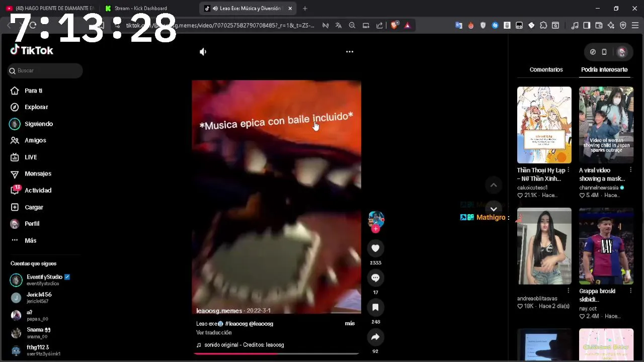
Task: Share the video with the arrow icon
Action: click(375, 337)
